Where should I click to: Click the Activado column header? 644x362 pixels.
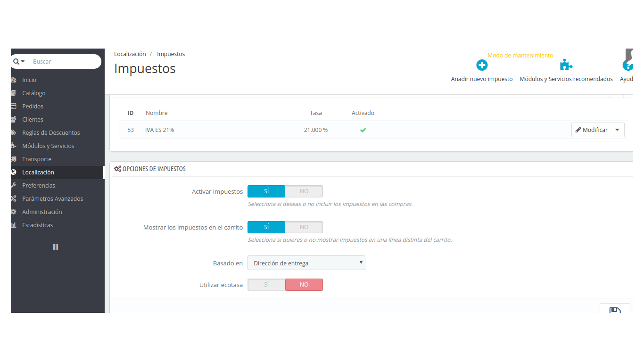tap(363, 113)
